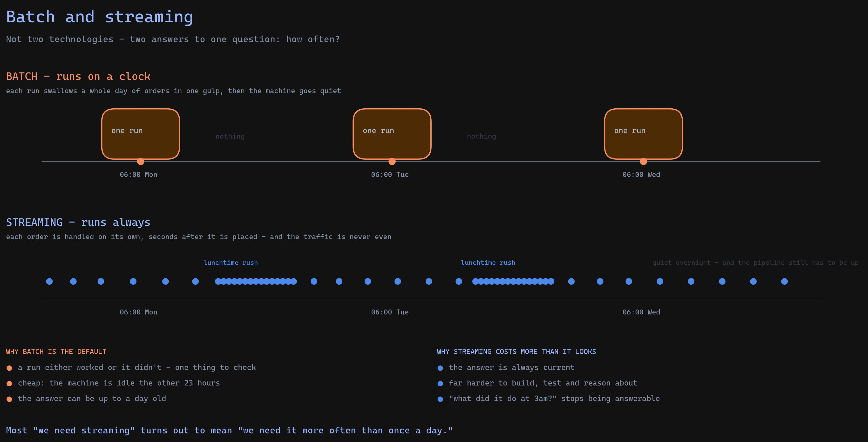Select "nothing" between the Mon and Tue runs
868x442 pixels.
click(230, 136)
